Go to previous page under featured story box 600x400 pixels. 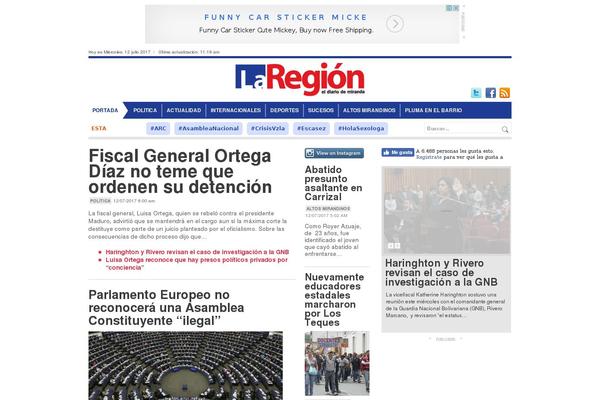tap(430, 339)
